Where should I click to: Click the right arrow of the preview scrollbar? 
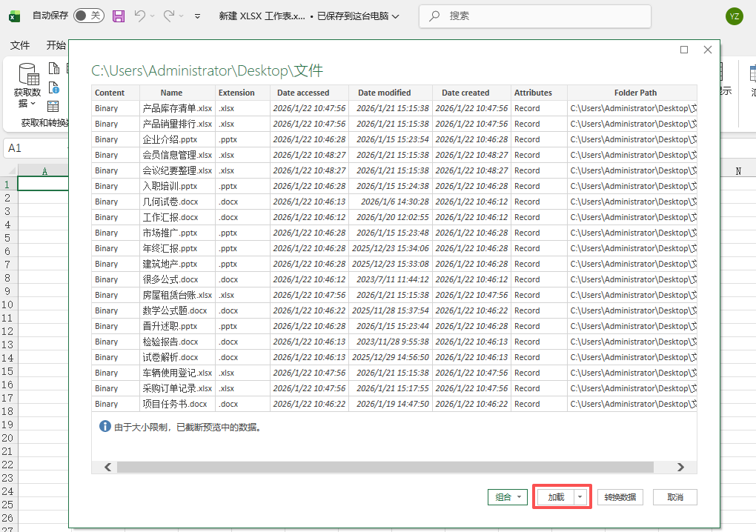[x=681, y=466]
